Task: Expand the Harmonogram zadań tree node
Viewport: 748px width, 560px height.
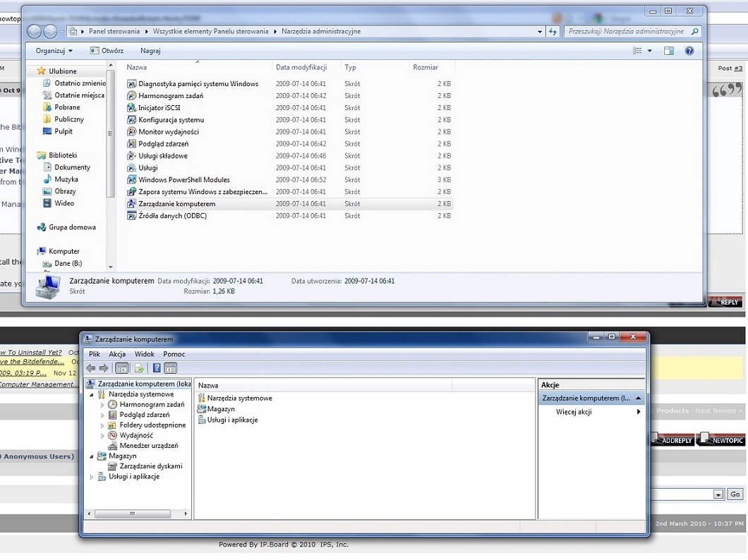Action: [102, 405]
